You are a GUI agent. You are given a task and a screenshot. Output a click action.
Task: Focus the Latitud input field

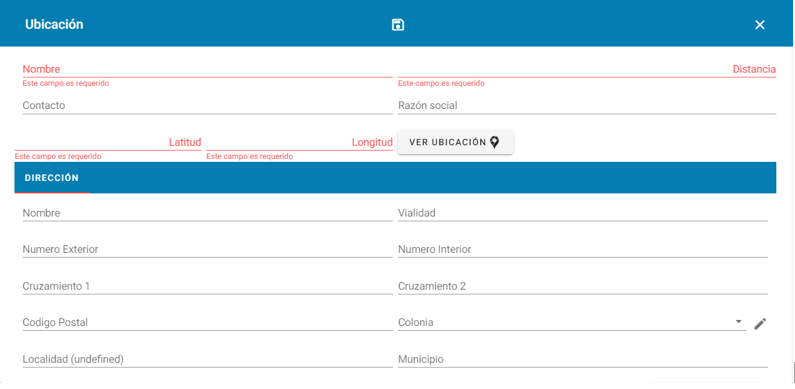(x=108, y=142)
